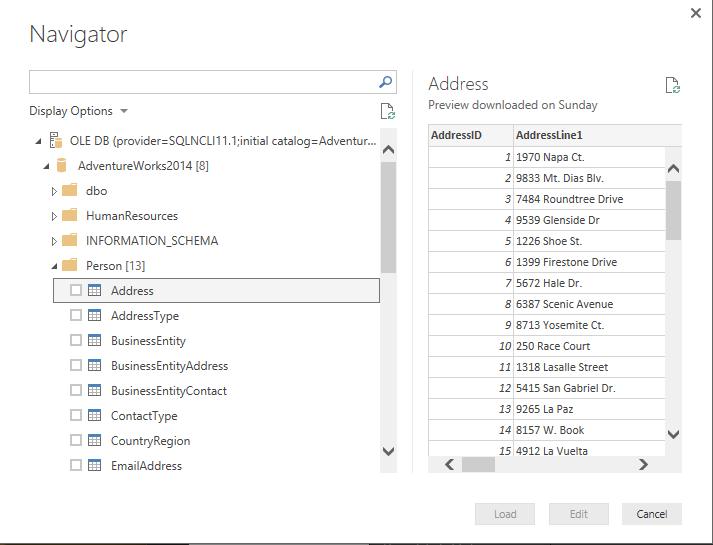The width and height of the screenshot is (713, 545).
Task: Refresh the navigator tree list
Action: (x=387, y=111)
